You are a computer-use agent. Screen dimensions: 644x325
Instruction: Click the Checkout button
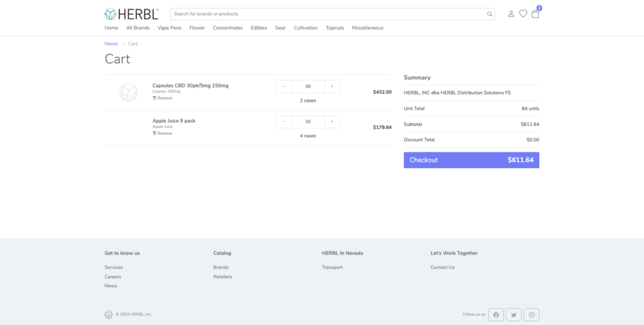pos(472,160)
